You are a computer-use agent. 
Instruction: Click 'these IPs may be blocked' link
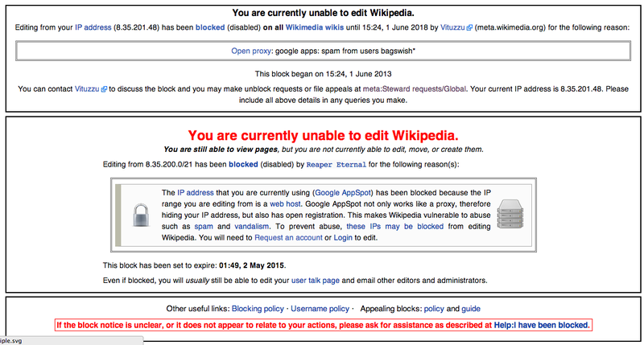coord(395,227)
